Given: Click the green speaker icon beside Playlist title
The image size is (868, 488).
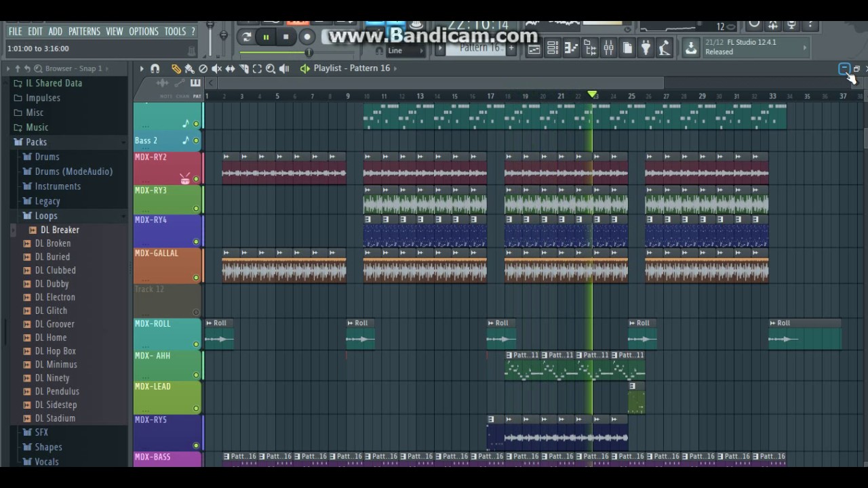Looking at the screenshot, I should click(x=305, y=68).
